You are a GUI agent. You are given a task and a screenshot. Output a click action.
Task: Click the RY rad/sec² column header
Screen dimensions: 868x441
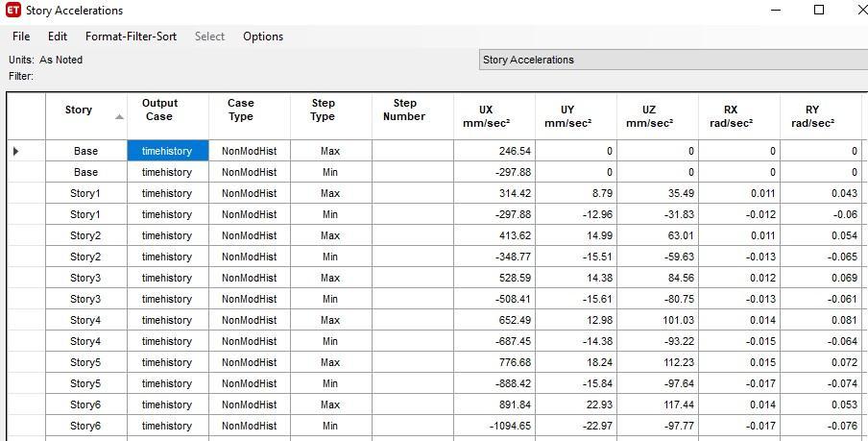click(812, 116)
